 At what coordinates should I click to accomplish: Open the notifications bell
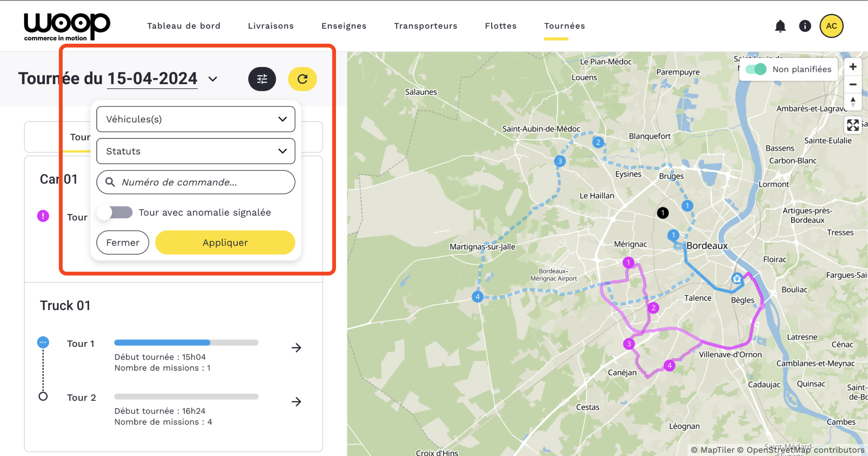780,26
